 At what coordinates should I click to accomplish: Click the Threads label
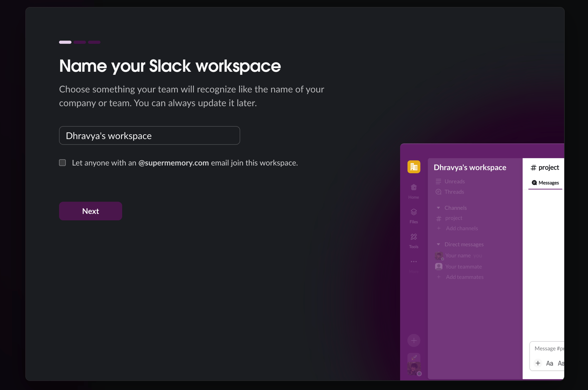click(454, 192)
